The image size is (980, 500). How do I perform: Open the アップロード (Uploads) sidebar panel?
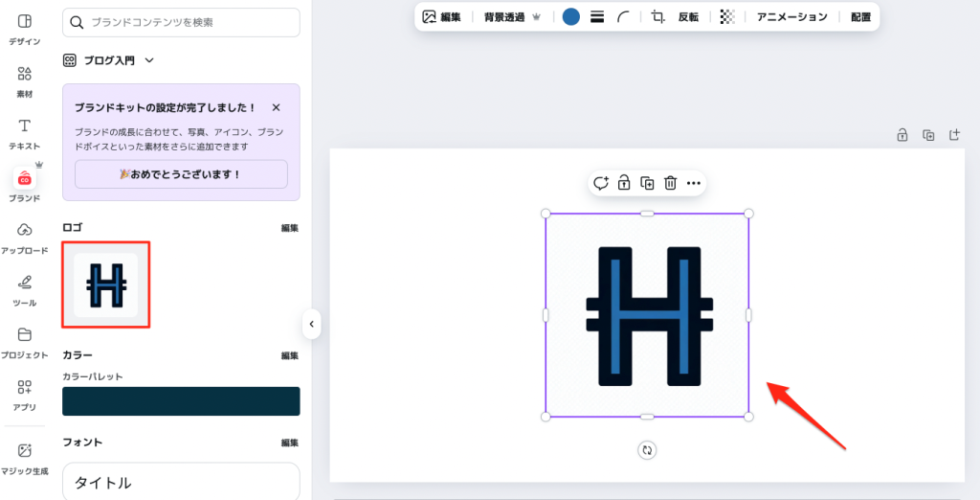pos(25,238)
